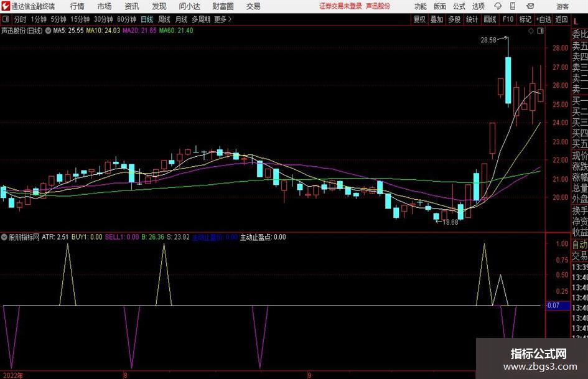Open the 版面 menu

pos(439,6)
